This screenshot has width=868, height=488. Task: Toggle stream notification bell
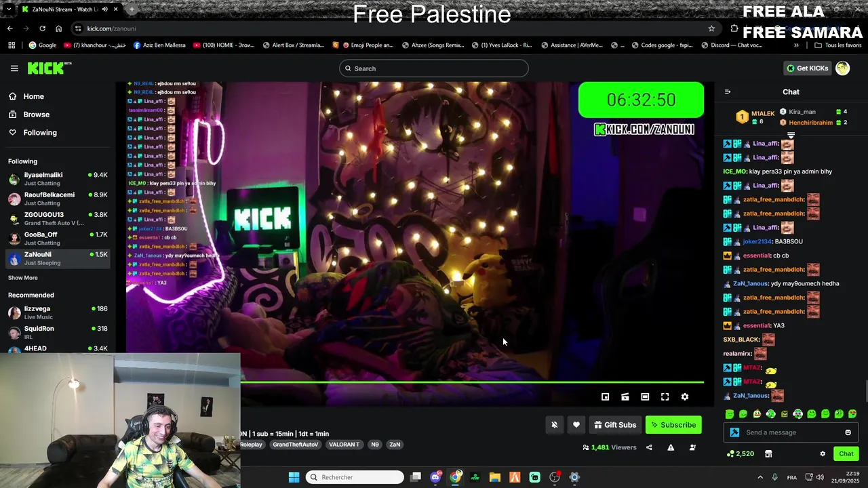click(x=554, y=425)
